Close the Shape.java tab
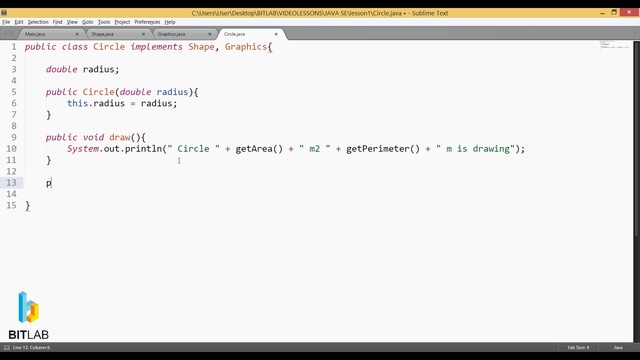 pyautogui.click(x=143, y=34)
